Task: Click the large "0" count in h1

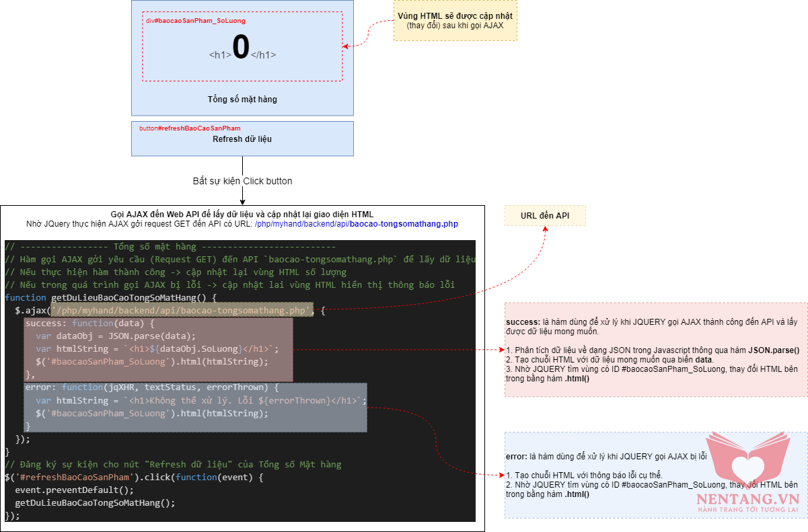Action: pyautogui.click(x=241, y=48)
